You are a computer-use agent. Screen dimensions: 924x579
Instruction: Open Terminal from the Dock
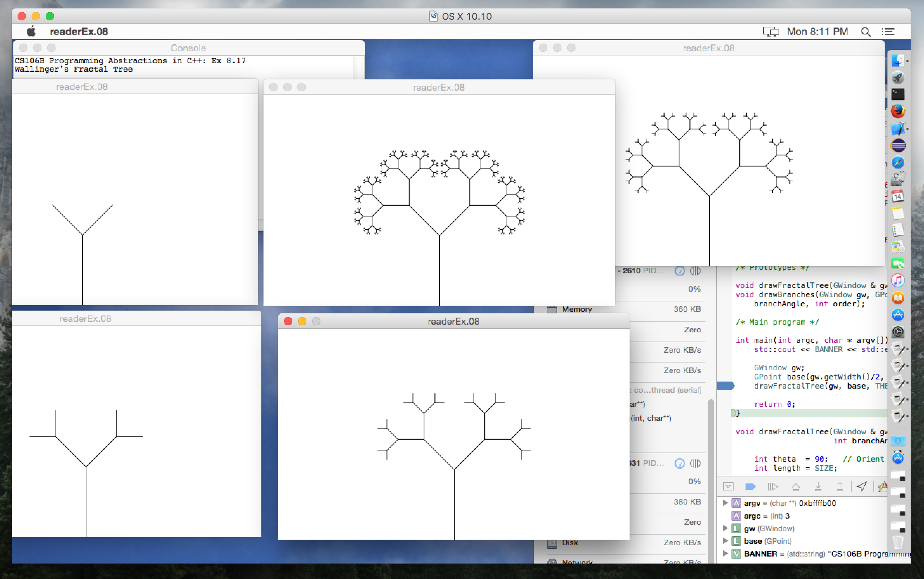[898, 94]
